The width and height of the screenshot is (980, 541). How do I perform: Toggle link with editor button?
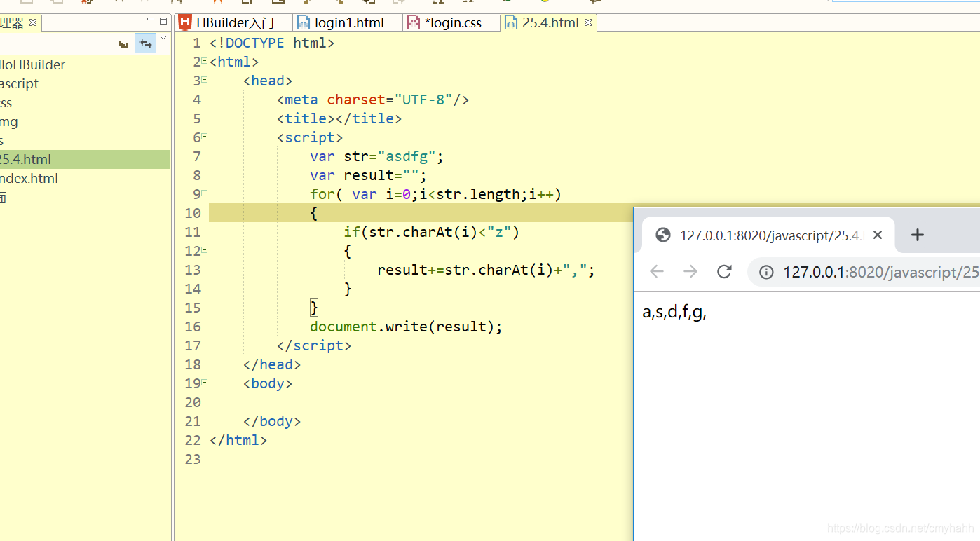[x=146, y=43]
